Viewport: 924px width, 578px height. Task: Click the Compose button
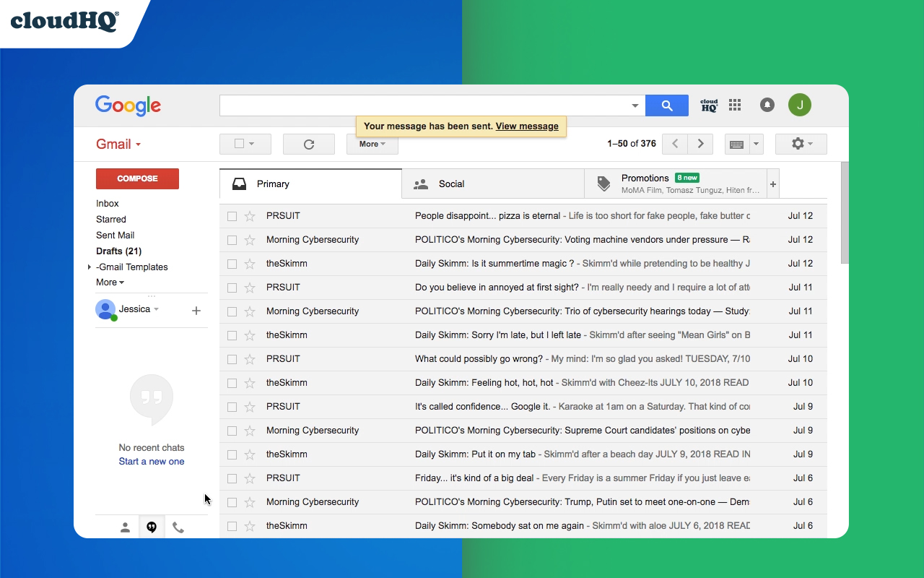(137, 178)
